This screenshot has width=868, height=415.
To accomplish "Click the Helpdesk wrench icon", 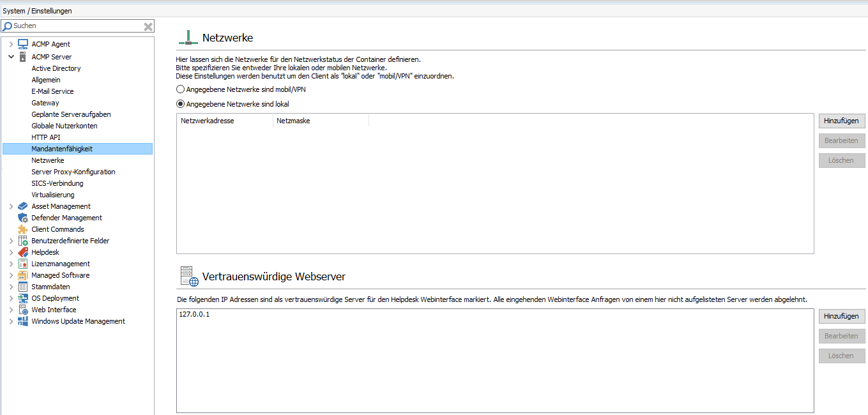I will point(22,252).
